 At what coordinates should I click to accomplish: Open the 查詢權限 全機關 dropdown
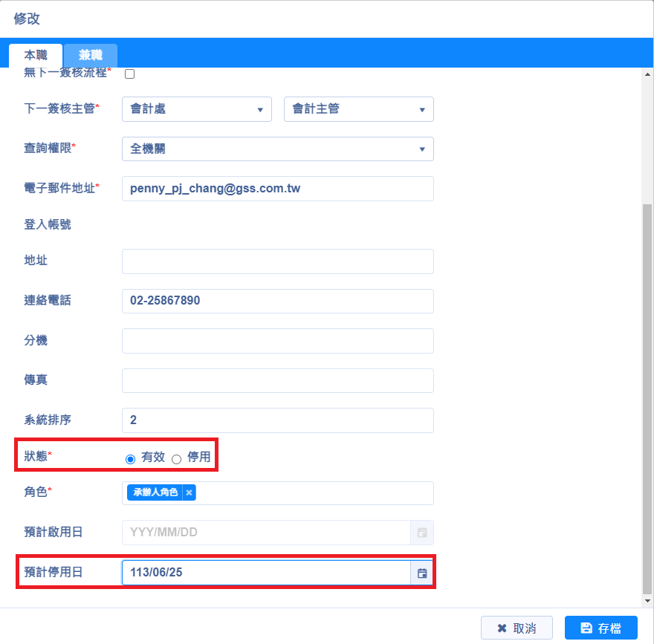click(x=277, y=149)
